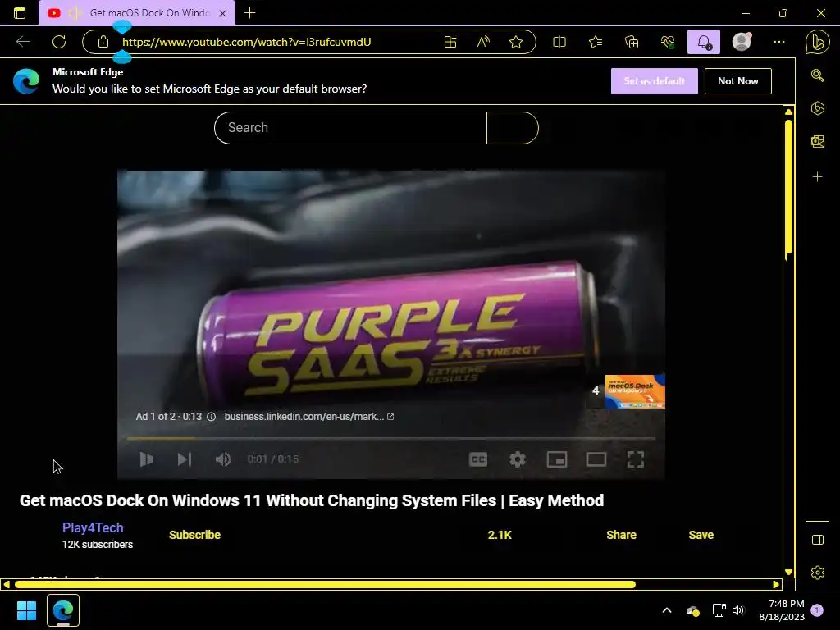Add a sidebar app with plus
The image size is (840, 630).
pyautogui.click(x=818, y=177)
